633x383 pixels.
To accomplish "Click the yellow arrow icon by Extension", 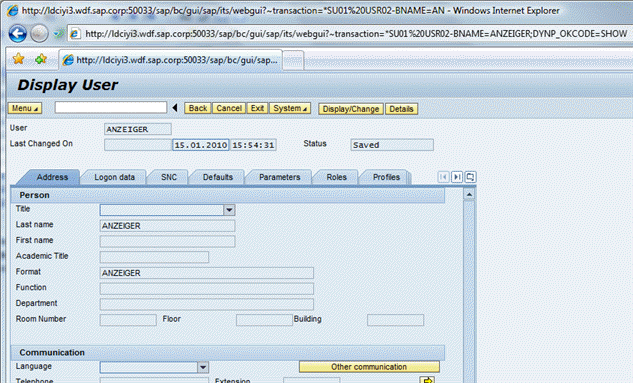I will click(x=427, y=380).
